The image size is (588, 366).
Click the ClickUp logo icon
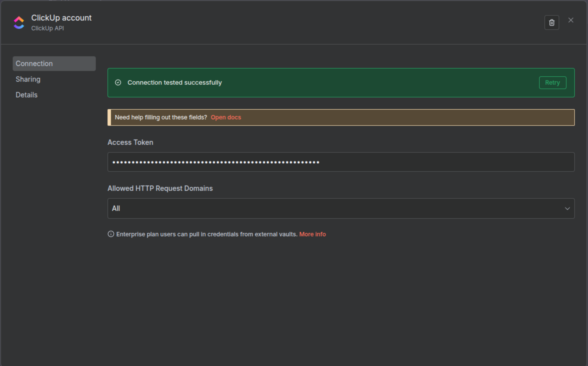click(x=19, y=23)
